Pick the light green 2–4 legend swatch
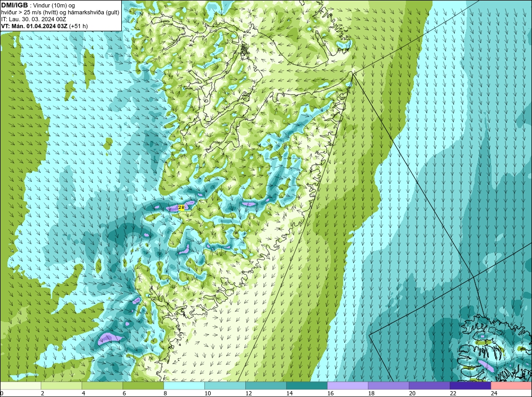532x397 pixels. 61,386
